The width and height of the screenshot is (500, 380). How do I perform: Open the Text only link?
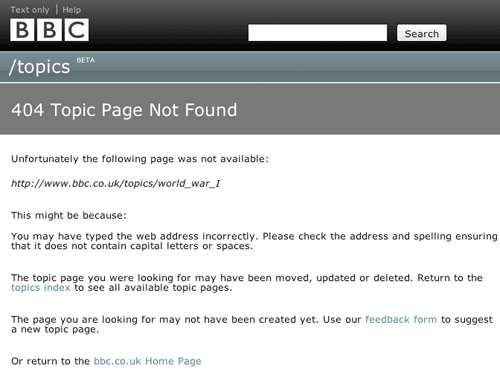click(x=30, y=10)
